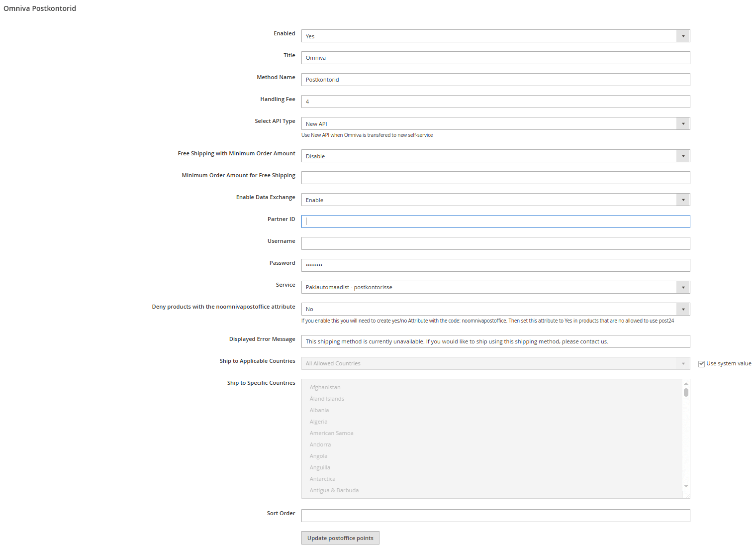The width and height of the screenshot is (756, 551).
Task: Open the Deny products with noomnivapostoffice dropdown
Action: pos(495,309)
